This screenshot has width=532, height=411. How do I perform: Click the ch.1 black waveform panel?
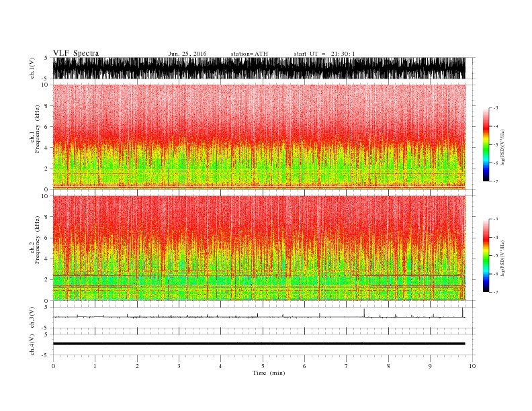coord(259,68)
